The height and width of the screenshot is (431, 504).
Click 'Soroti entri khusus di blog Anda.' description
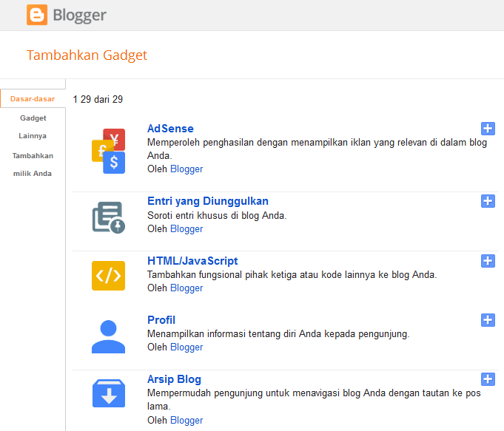tap(217, 215)
